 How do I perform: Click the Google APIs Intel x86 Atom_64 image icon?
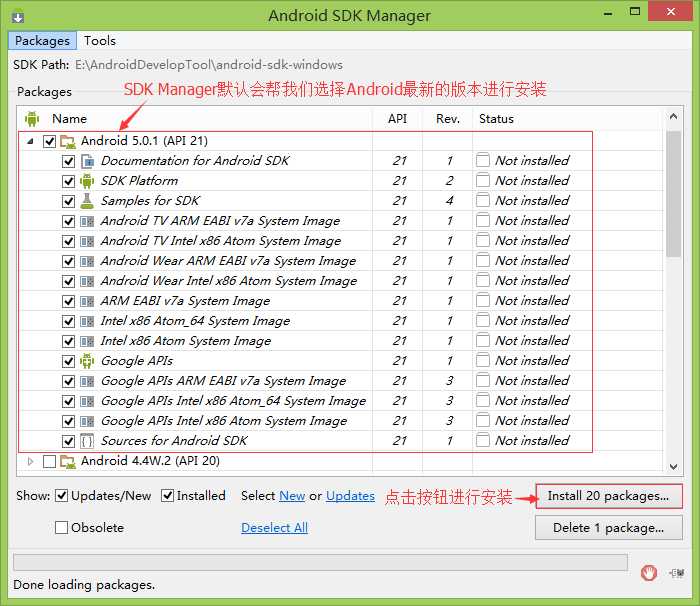88,401
